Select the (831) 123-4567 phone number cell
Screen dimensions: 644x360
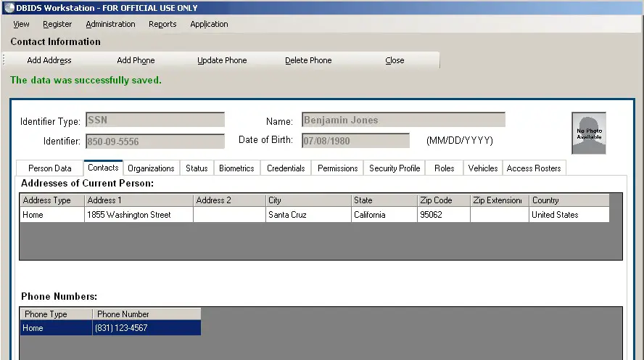pyautogui.click(x=146, y=328)
